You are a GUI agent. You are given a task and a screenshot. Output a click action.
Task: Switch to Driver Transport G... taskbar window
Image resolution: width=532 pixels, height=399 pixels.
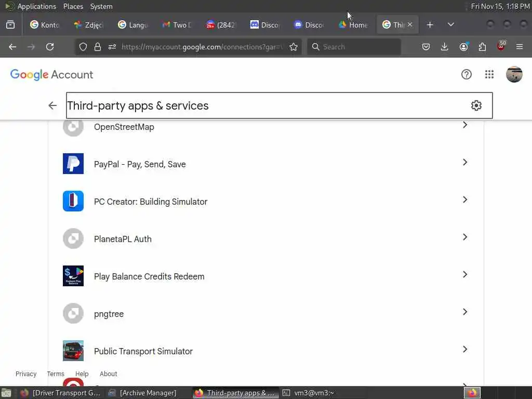(60, 393)
